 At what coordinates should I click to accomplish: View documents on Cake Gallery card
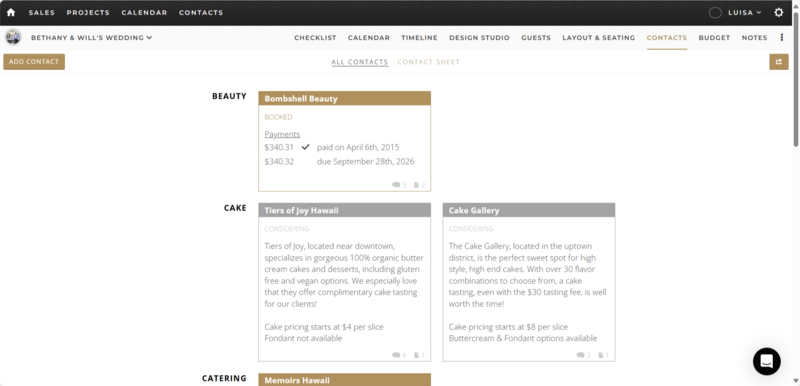pyautogui.click(x=604, y=355)
